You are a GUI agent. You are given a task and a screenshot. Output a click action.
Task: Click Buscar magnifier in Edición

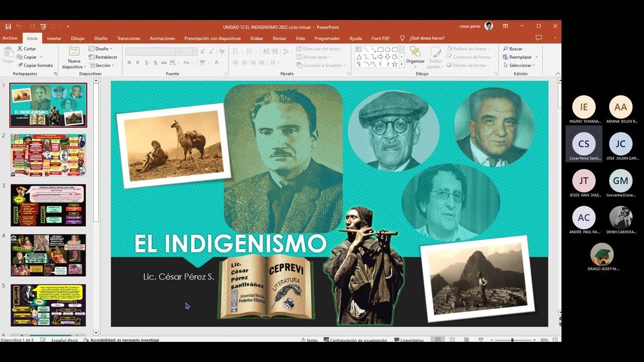513,49
